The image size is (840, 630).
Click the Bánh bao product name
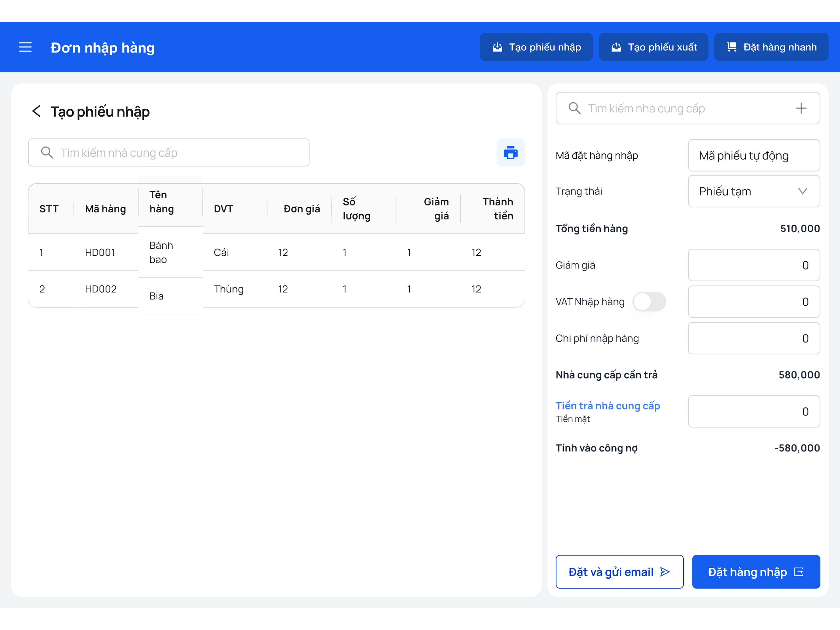pos(161,252)
